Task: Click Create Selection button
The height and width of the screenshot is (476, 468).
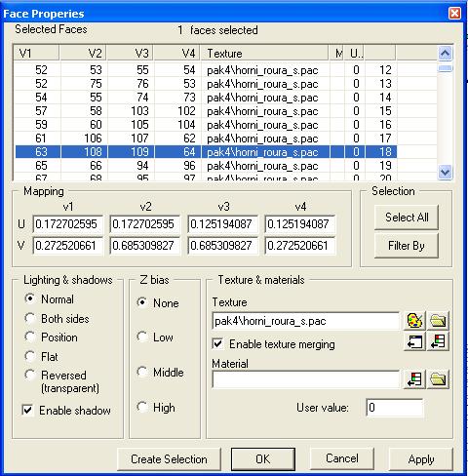Action: point(169,459)
